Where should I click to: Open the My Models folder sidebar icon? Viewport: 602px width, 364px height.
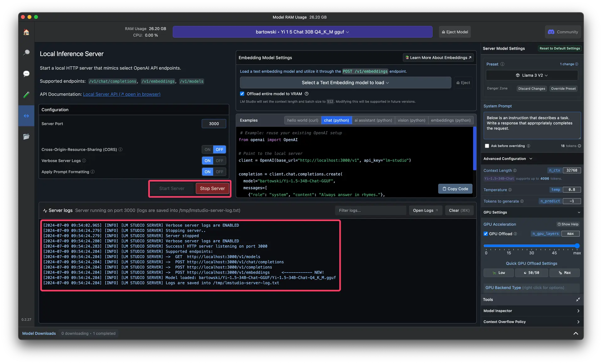pyautogui.click(x=26, y=137)
